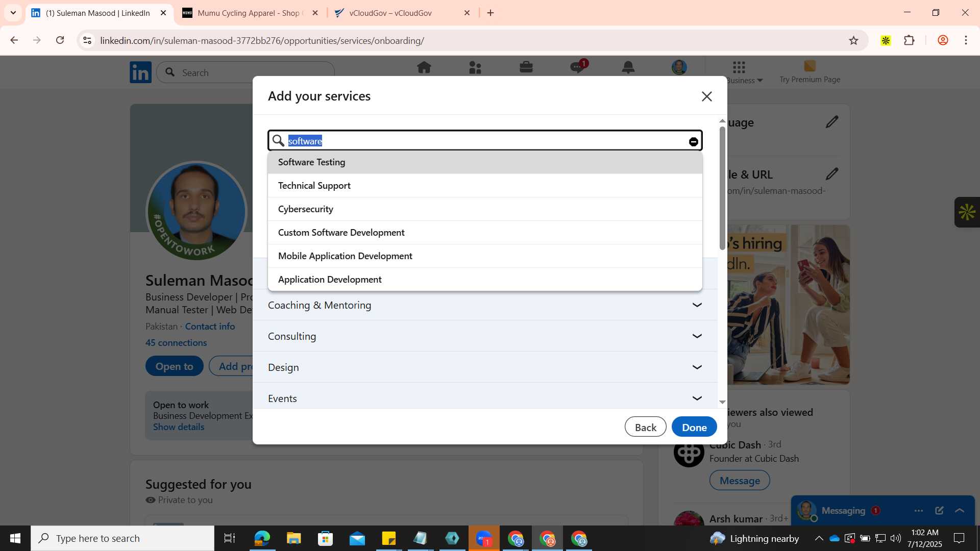Click the LinkedIn logo
Screen dimensions: 980x551
click(140, 72)
